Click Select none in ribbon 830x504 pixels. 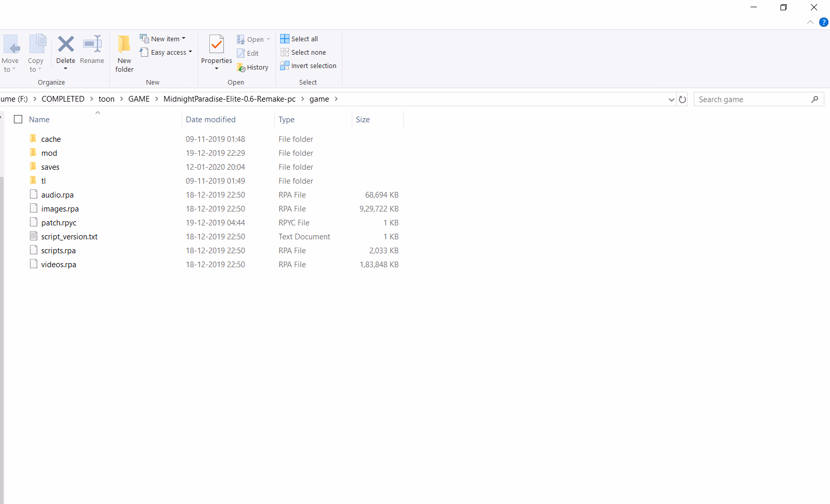303,53
